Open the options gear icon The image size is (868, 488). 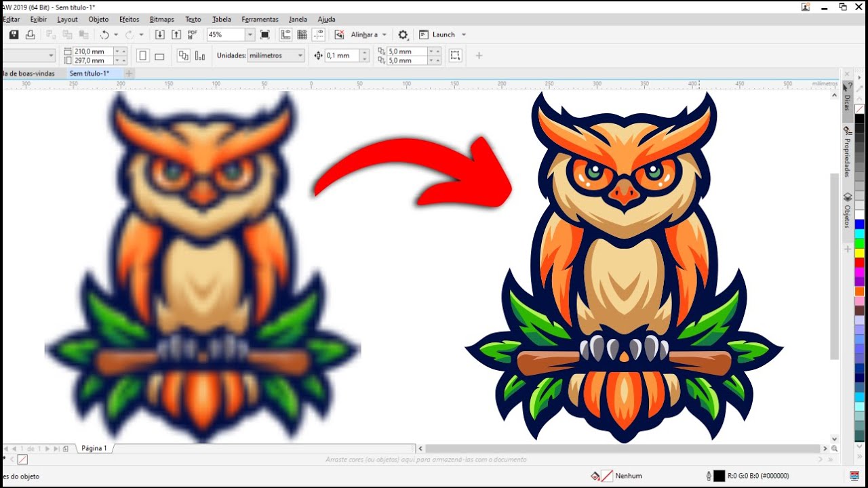pyautogui.click(x=403, y=35)
